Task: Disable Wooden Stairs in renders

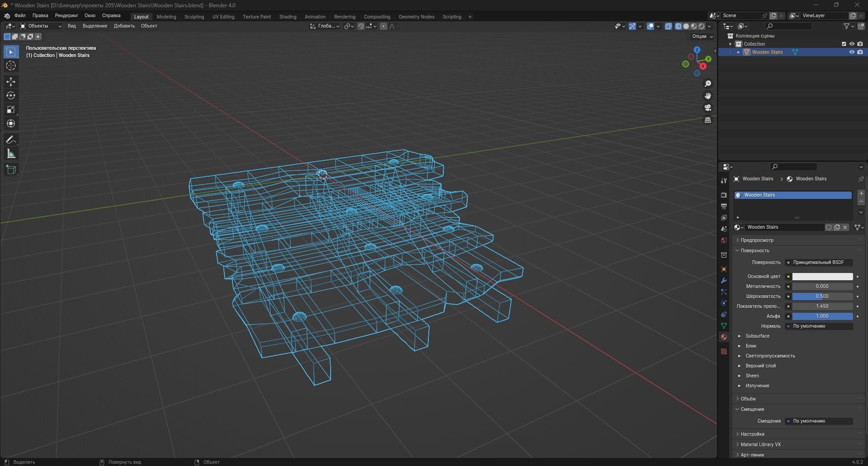Action: (860, 52)
